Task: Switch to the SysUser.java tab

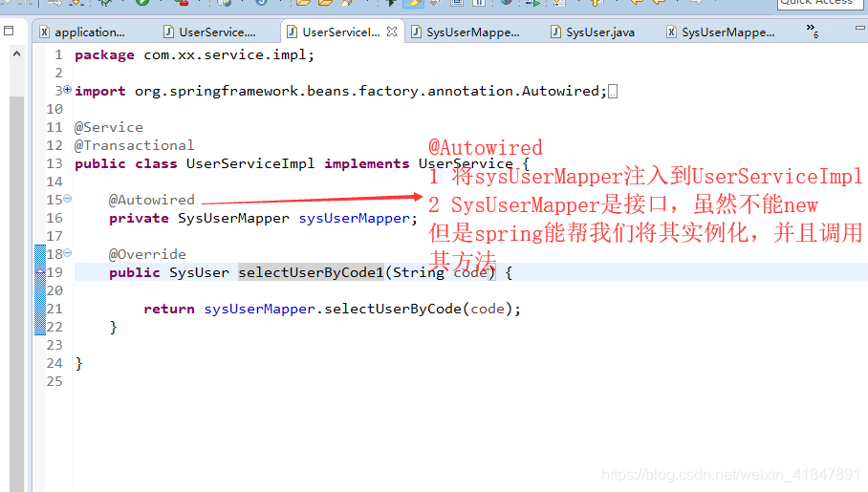Action: tap(593, 32)
